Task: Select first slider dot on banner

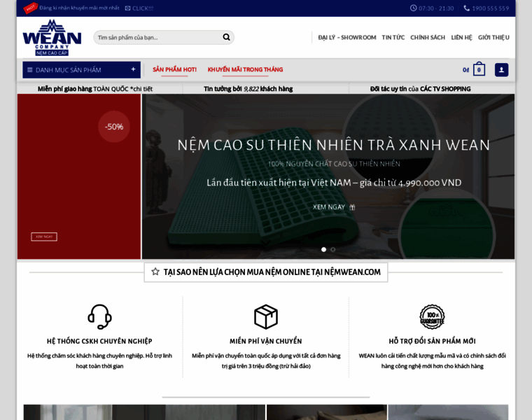Action: (323, 249)
